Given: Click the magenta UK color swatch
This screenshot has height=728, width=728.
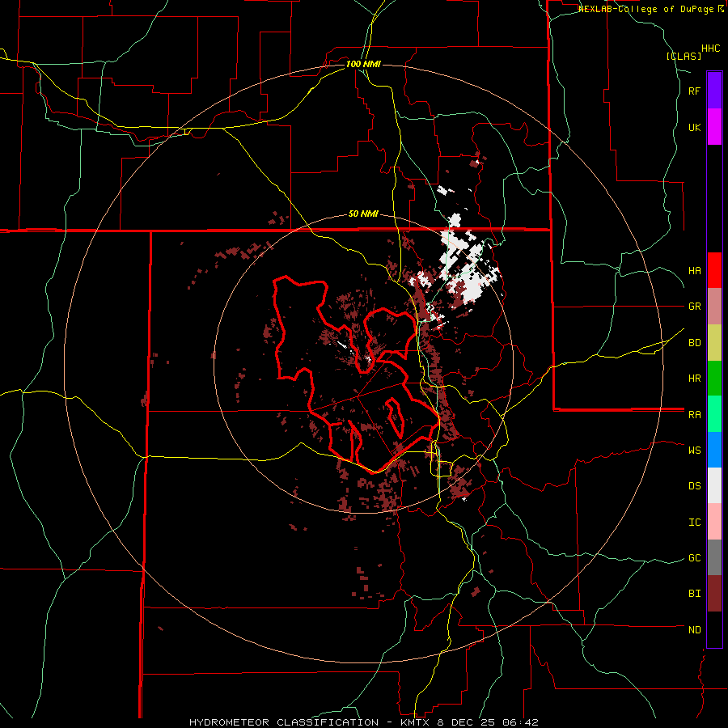Looking at the screenshot, I should coord(714,127).
